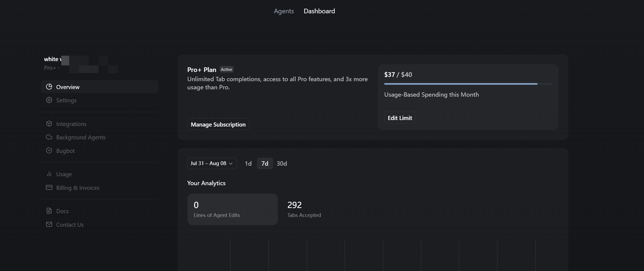Click the Bugbot checkmark icon
This screenshot has width=644, height=271.
coord(49,150)
